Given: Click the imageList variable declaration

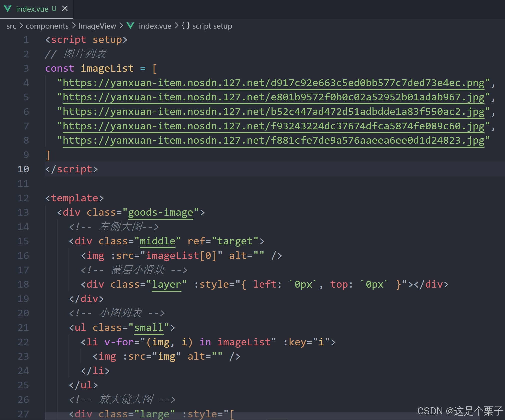Looking at the screenshot, I should (107, 68).
